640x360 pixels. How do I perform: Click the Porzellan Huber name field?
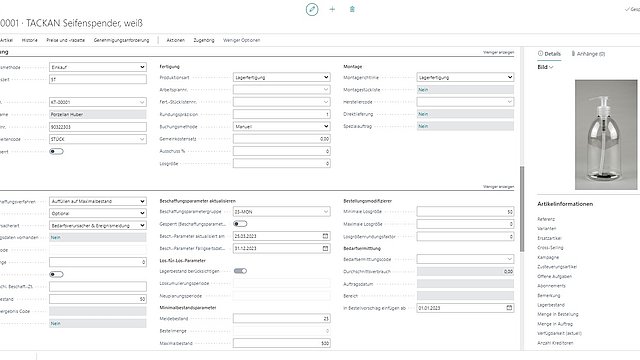click(x=98, y=114)
